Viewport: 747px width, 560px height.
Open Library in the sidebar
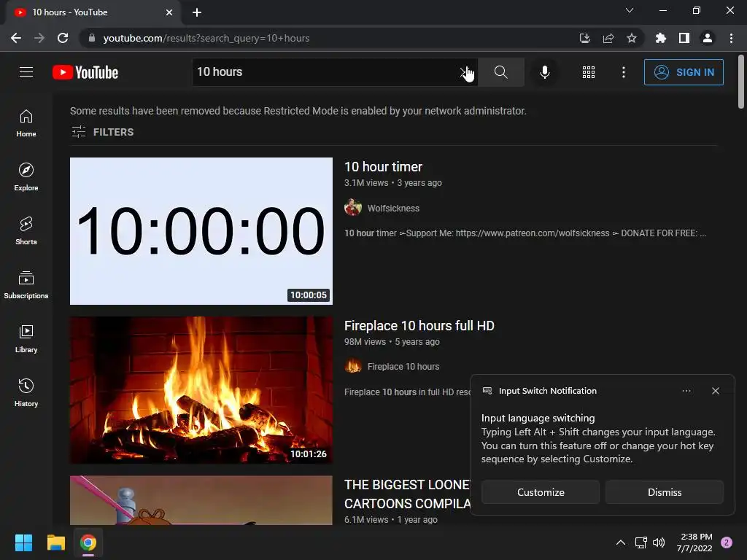pos(26,338)
